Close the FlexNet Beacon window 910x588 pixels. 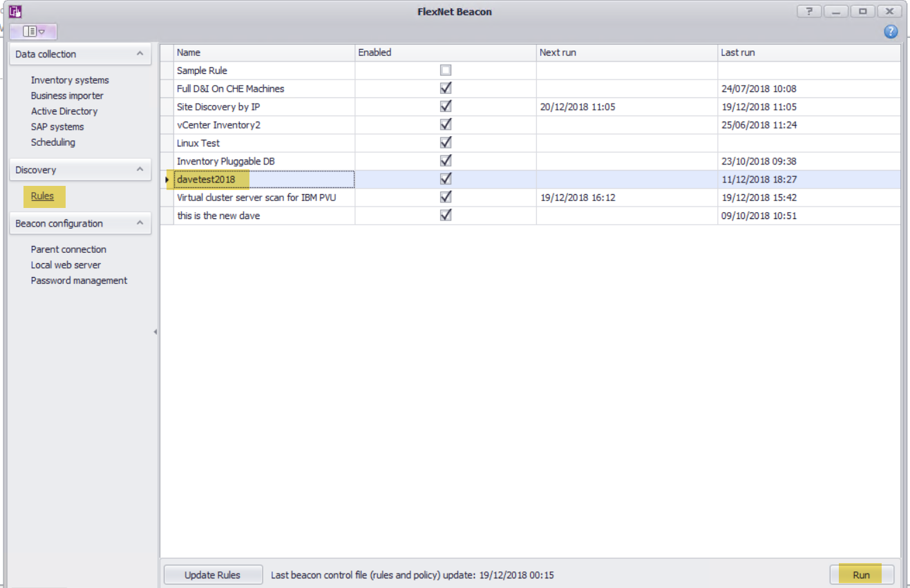[x=890, y=11]
